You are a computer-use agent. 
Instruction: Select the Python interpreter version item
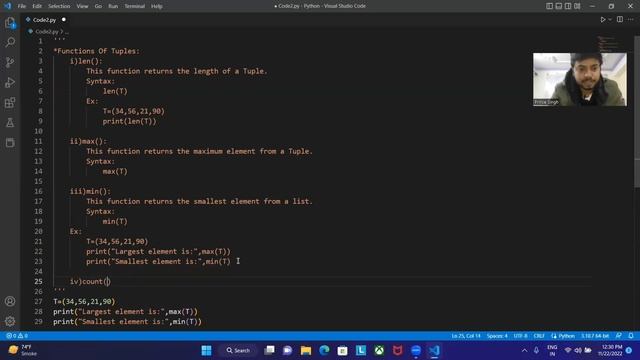(x=595, y=336)
